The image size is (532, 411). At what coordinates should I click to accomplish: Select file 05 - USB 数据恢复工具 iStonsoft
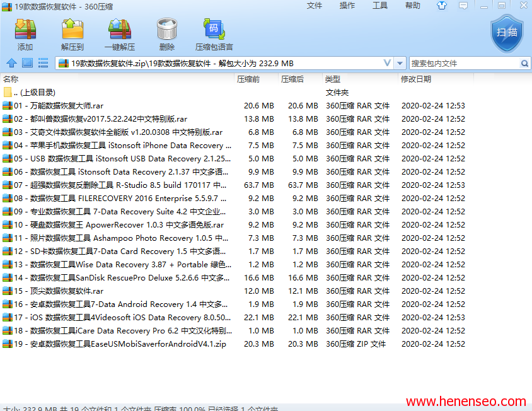[122, 158]
